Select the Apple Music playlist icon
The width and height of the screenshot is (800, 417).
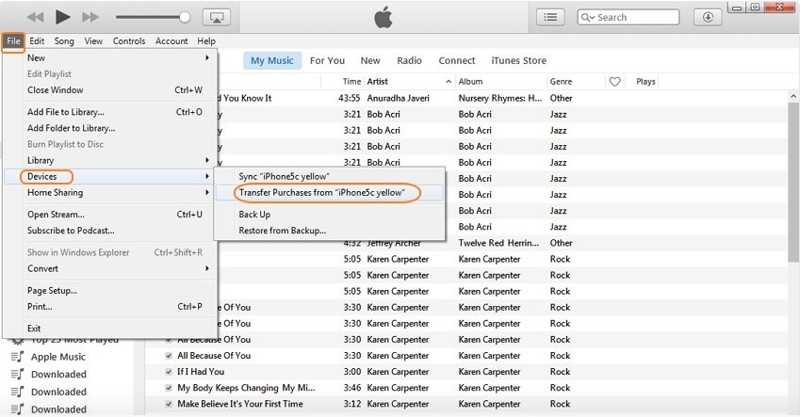point(17,356)
